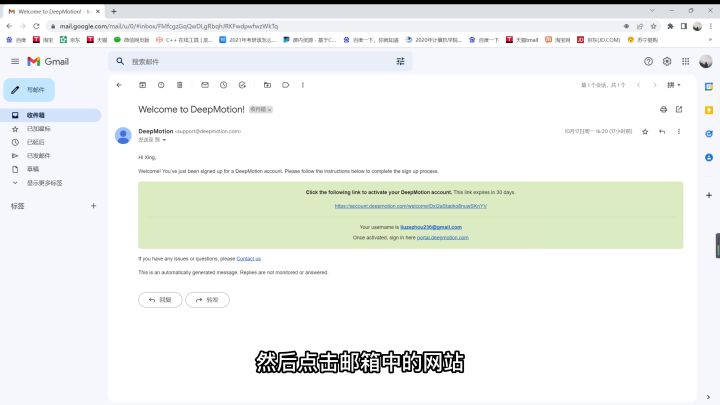Screen dimensions: 720x405
Task: Open the Move to folder icon
Action: [x=267, y=85]
